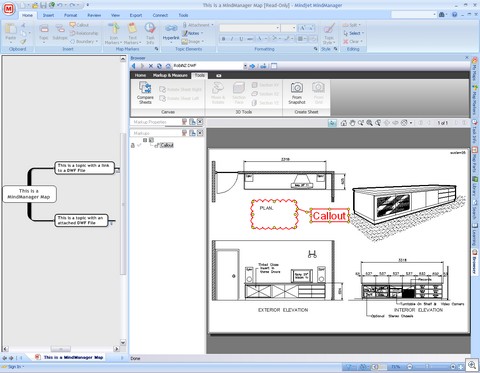Click magnifier icon at bottom right corner
The image size is (480, 373).
[x=472, y=365]
